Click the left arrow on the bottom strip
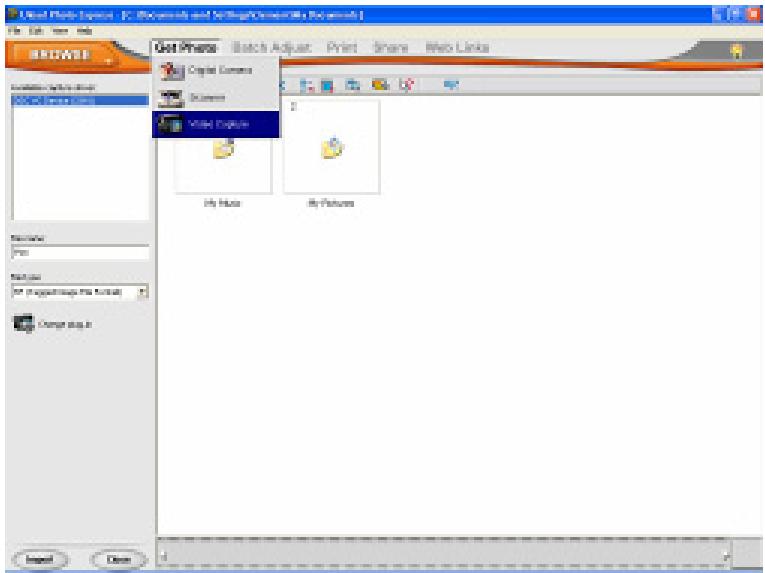The height and width of the screenshot is (573, 765). pyautogui.click(x=164, y=555)
